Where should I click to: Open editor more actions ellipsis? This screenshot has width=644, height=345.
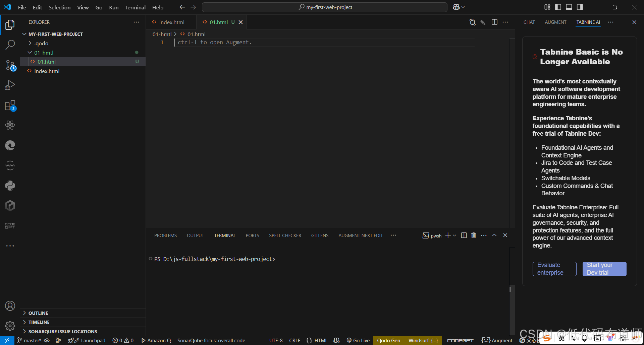point(505,22)
